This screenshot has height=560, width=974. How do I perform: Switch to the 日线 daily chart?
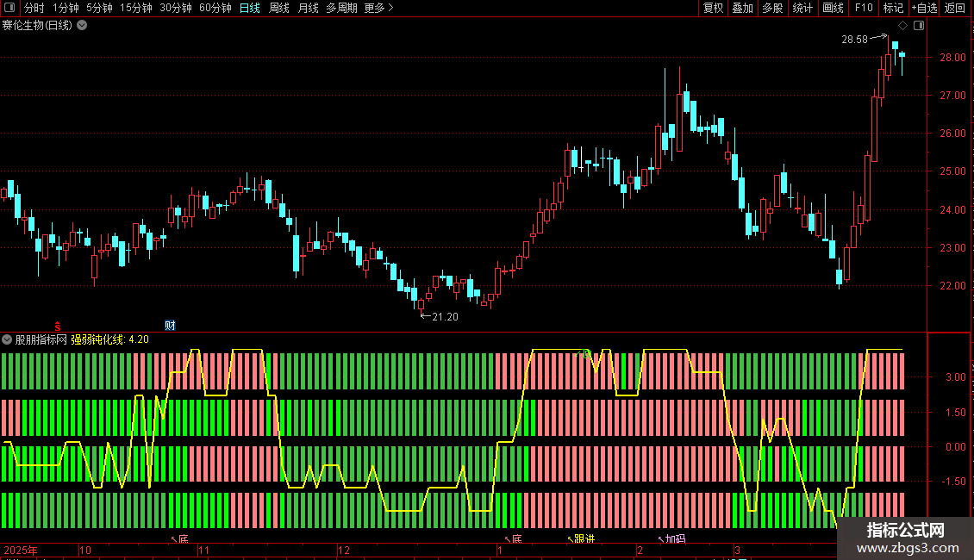pos(250,8)
